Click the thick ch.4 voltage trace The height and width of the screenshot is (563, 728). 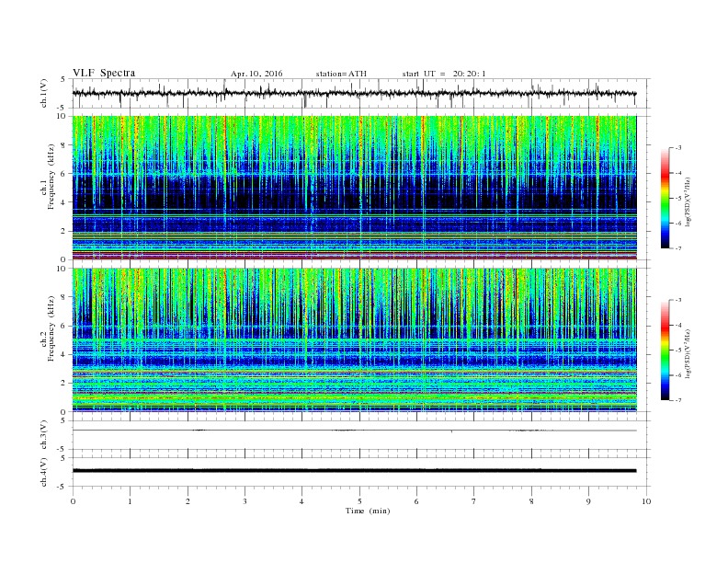354,471
